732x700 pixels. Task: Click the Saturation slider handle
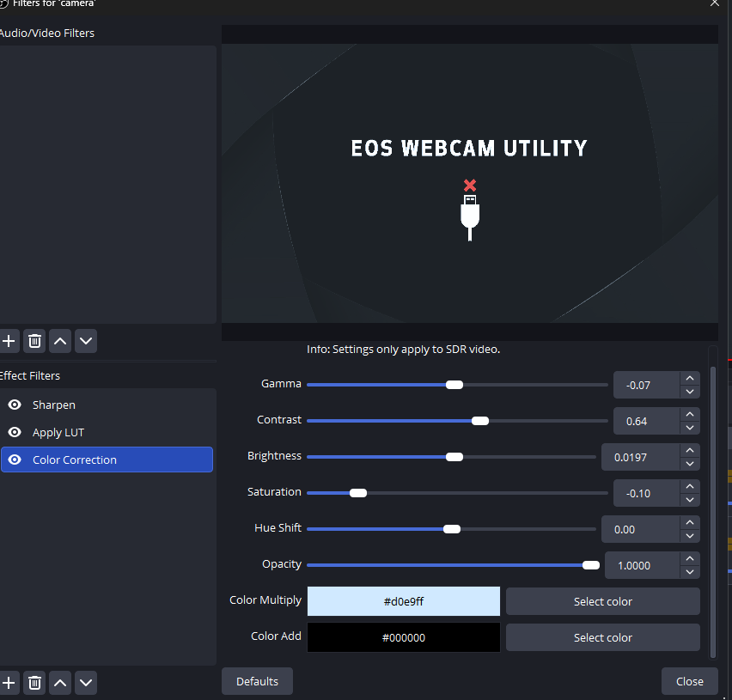(x=358, y=493)
